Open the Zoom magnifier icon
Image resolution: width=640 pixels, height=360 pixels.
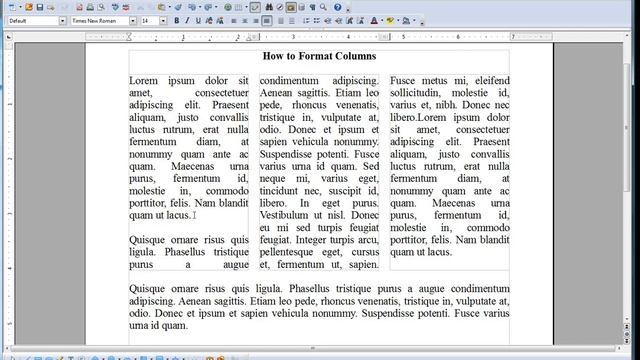[323, 7]
